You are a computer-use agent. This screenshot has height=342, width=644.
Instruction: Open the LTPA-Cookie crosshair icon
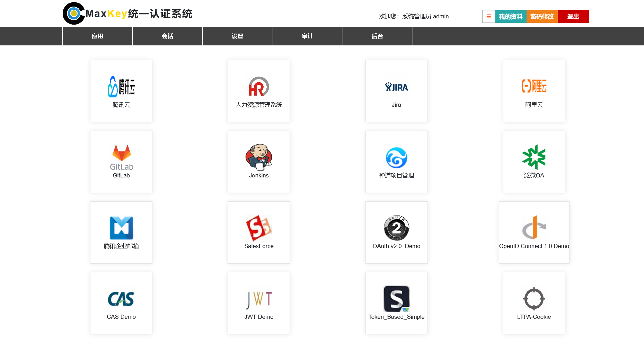coord(534,299)
